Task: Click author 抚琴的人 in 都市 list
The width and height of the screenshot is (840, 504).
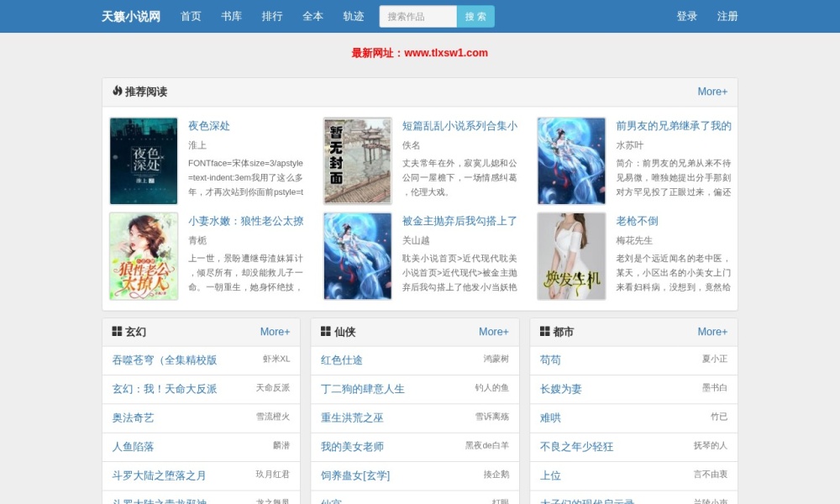Action: click(x=711, y=445)
